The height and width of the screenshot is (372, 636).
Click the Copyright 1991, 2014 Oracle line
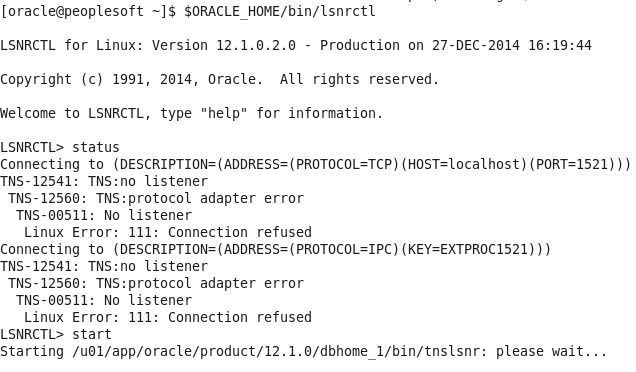219,79
